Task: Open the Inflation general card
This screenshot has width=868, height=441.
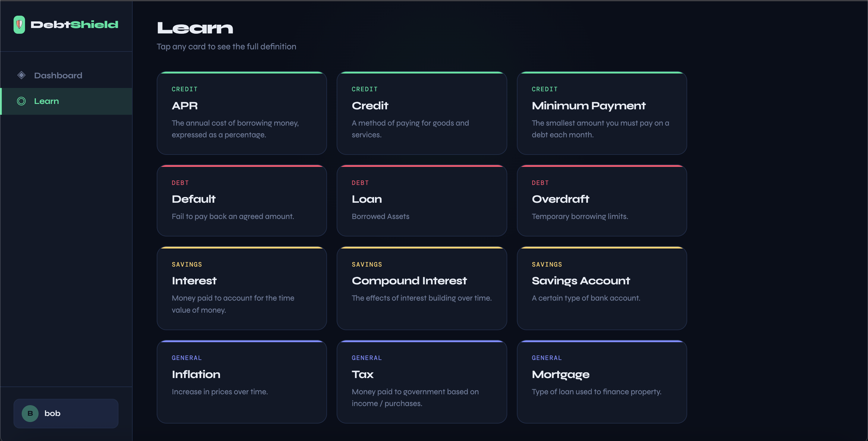Action: point(242,382)
